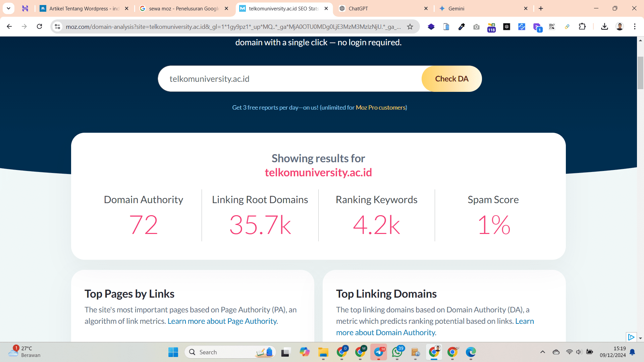The width and height of the screenshot is (644, 362).
Task: Show Chrome downloads
Action: click(604, 26)
